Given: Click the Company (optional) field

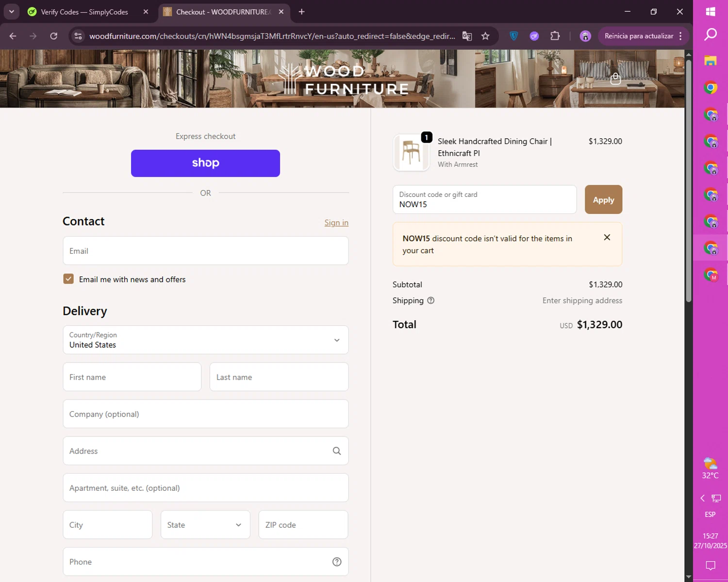Looking at the screenshot, I should click(x=206, y=414).
